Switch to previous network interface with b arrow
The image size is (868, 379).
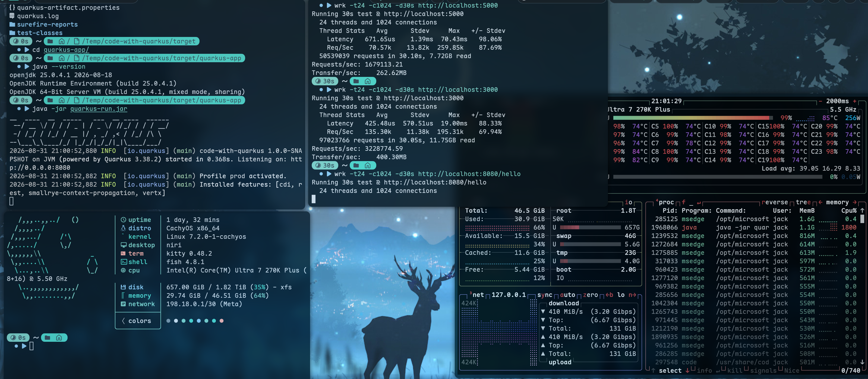pos(609,295)
